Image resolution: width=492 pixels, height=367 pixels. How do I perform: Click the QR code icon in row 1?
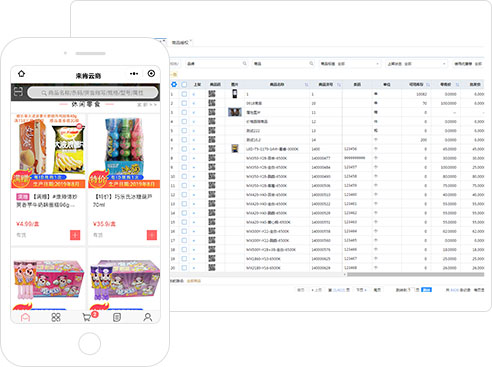click(x=212, y=94)
